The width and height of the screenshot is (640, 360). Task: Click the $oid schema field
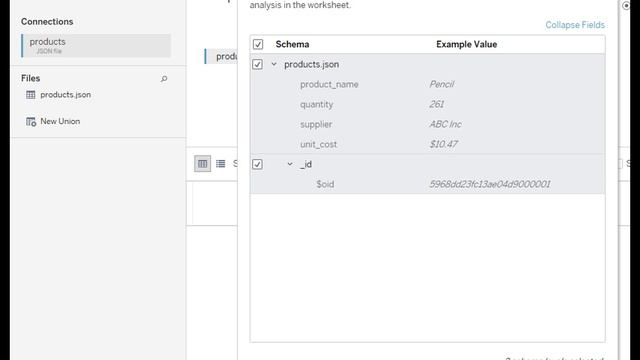tap(325, 184)
